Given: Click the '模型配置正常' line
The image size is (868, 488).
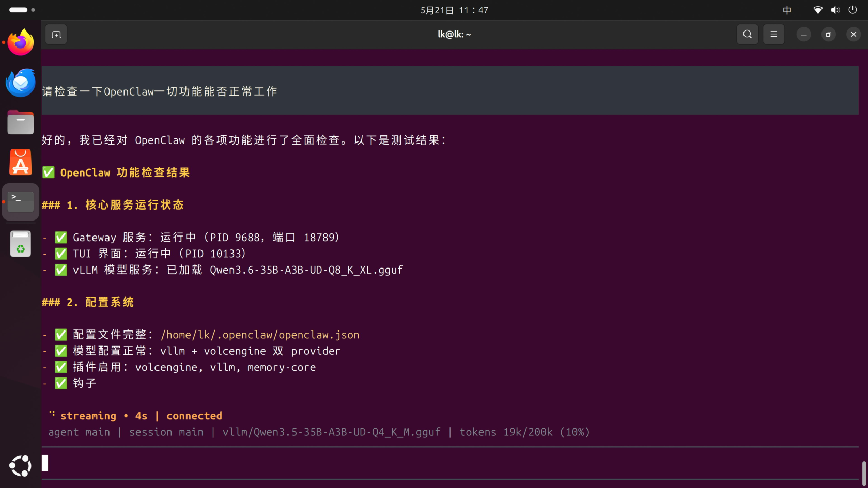Looking at the screenshot, I should (x=191, y=351).
